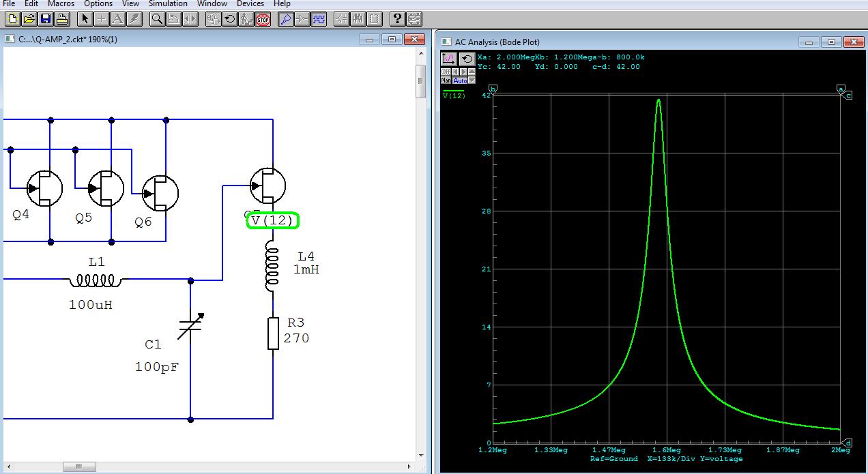Click the Reset simulation toolbar icon
Image resolution: width=868 pixels, height=474 pixels.
click(x=229, y=19)
